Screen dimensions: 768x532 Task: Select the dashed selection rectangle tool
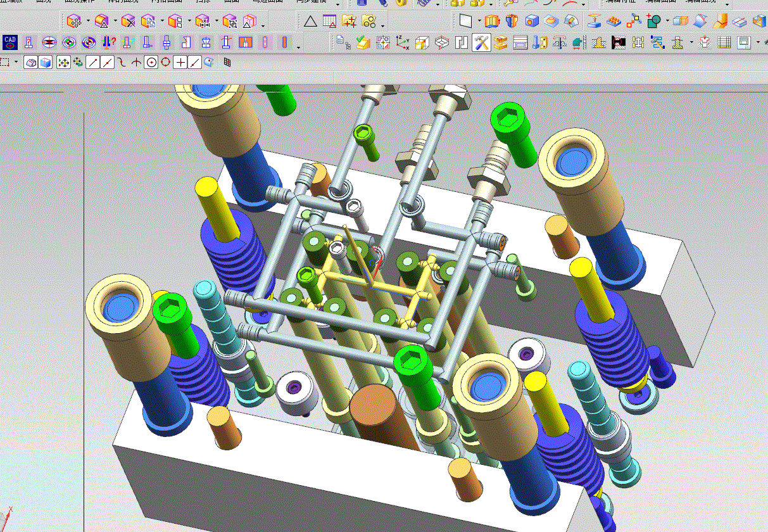[5, 62]
